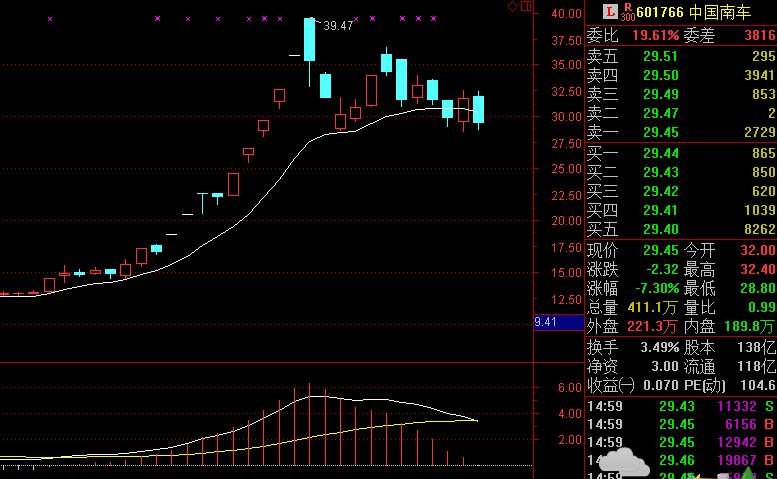This screenshot has height=479, width=777.
Task: Select the 卖一 ask price 29.45
Action: [660, 132]
